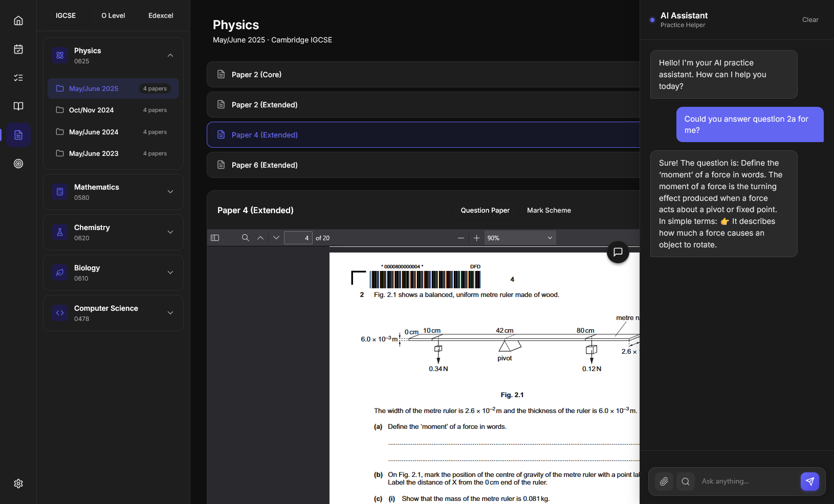
Task: Clear the AI Assistant conversation
Action: 810,20
